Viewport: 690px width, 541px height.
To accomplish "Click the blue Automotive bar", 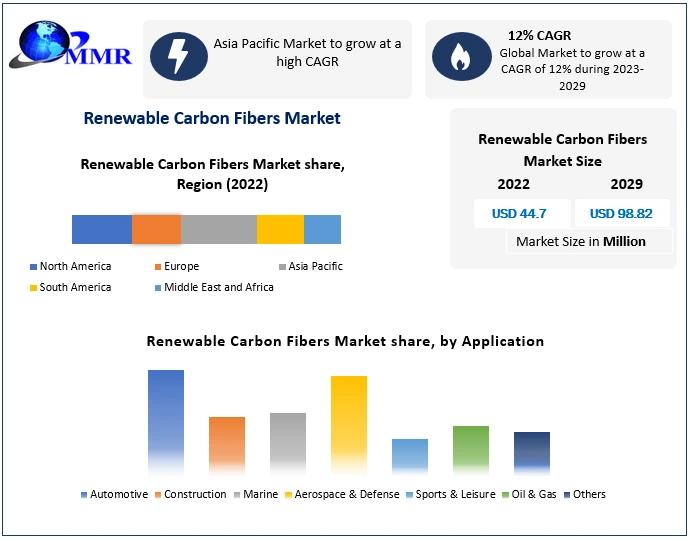I will 166,422.
